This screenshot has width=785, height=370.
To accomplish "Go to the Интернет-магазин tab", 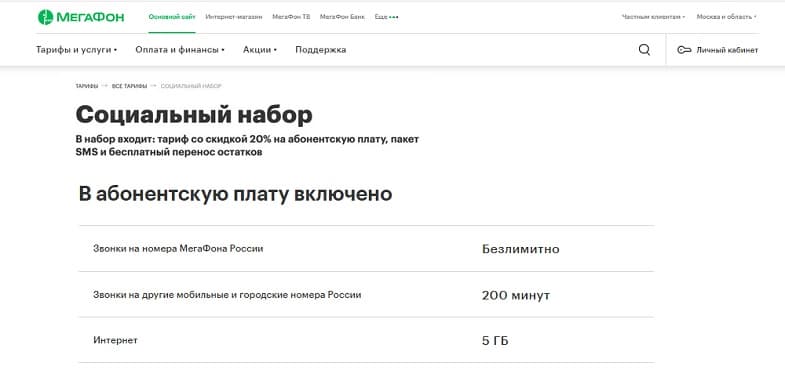I will 234,17.
